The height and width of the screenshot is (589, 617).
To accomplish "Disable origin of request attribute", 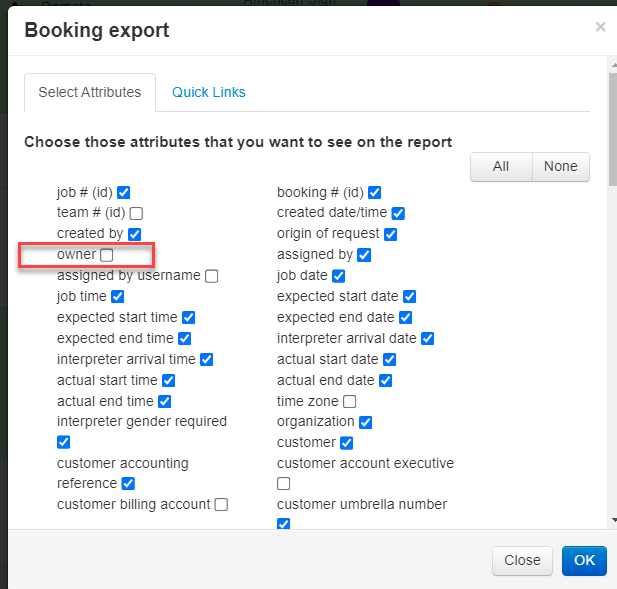I will tap(390, 234).
